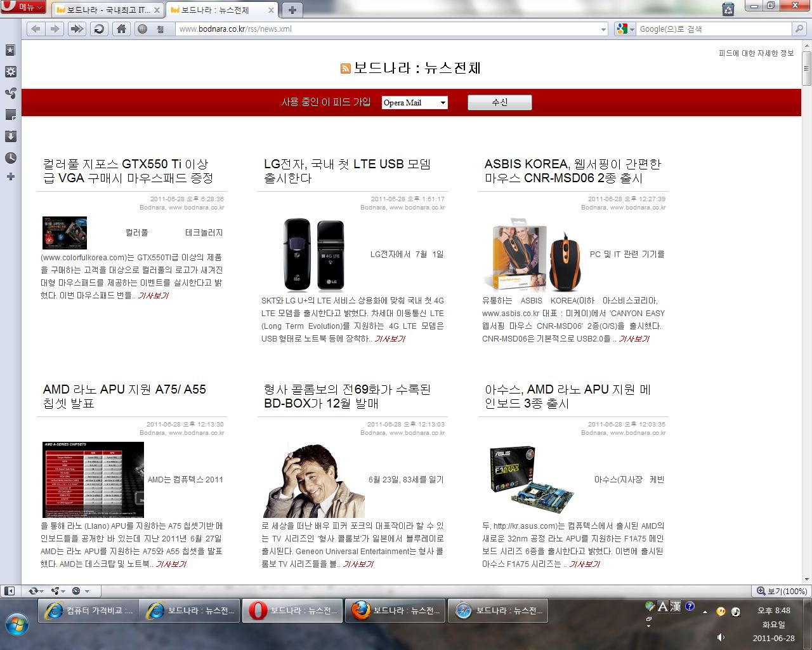The height and width of the screenshot is (650, 812).
Task: Click 기사보기 under the ASBIS mouse article
Action: click(x=634, y=339)
